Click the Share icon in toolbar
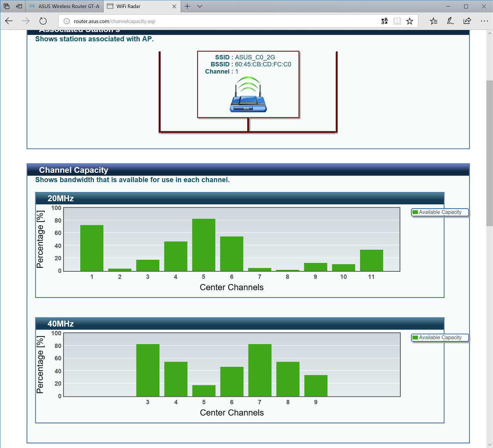This screenshot has width=493, height=448. (467, 21)
